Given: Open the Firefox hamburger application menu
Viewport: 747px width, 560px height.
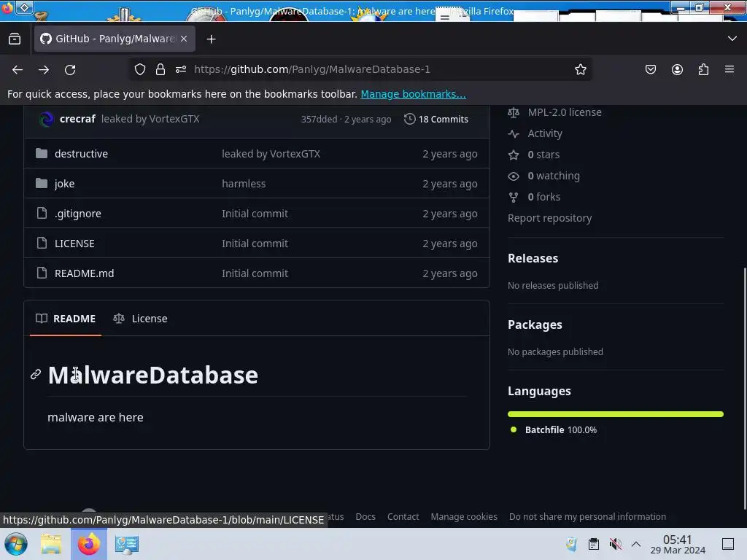Looking at the screenshot, I should point(729,69).
